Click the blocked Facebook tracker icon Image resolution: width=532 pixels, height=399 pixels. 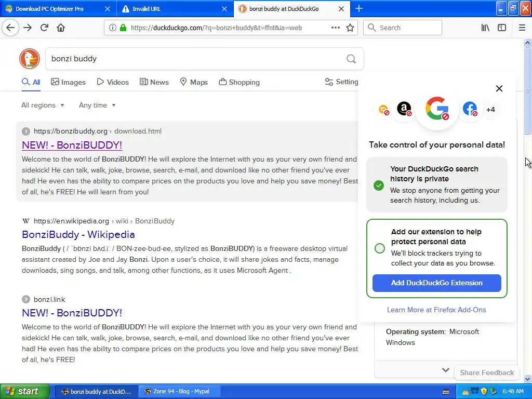(x=470, y=109)
